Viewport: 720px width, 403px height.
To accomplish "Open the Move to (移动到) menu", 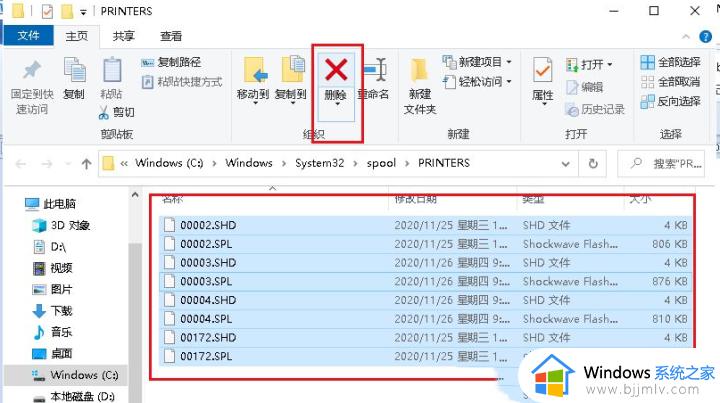I will point(253,80).
